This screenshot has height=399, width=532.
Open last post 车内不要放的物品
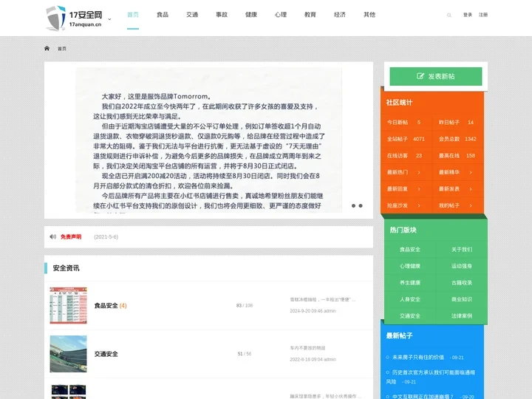point(307,348)
